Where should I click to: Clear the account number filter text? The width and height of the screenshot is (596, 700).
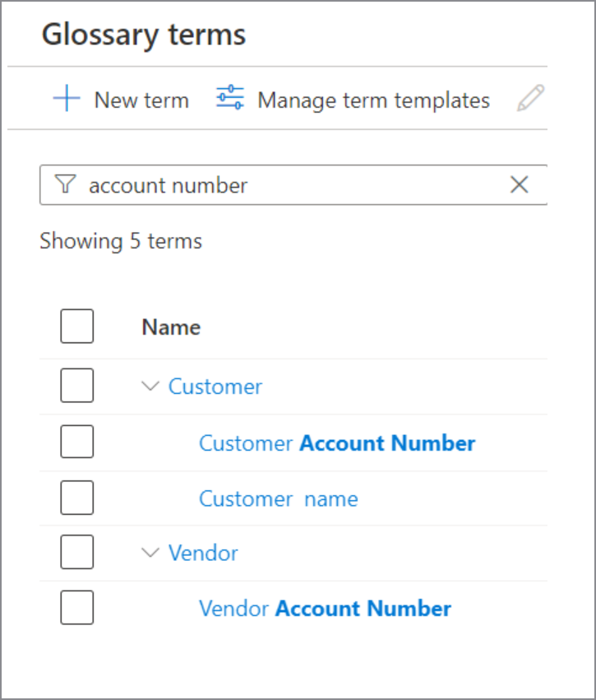[519, 185]
